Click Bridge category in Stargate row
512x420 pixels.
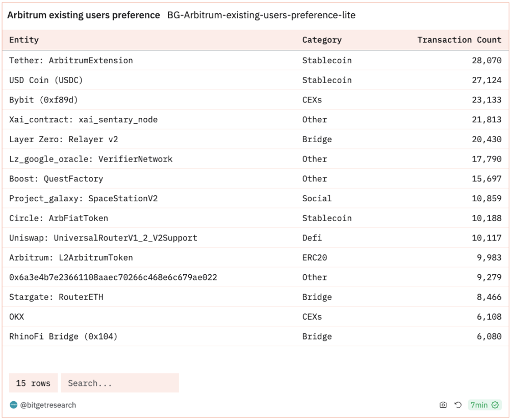[317, 297]
